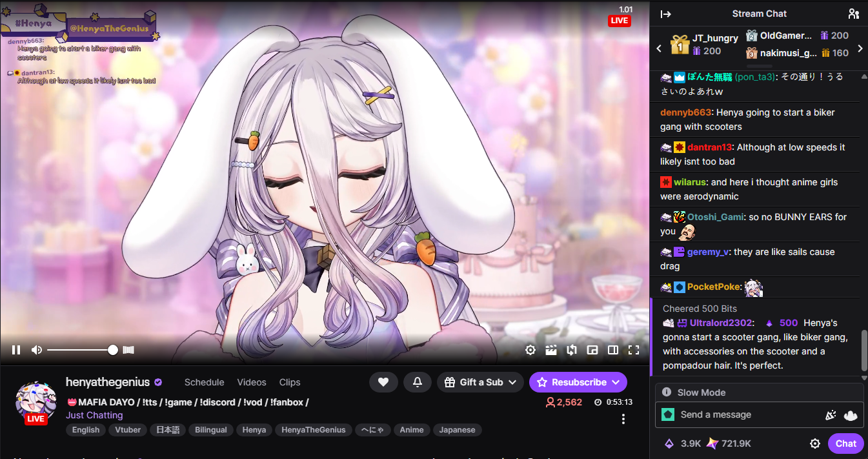Select the へにゃ tag
Screen dimensions: 868x459
pyautogui.click(x=373, y=430)
